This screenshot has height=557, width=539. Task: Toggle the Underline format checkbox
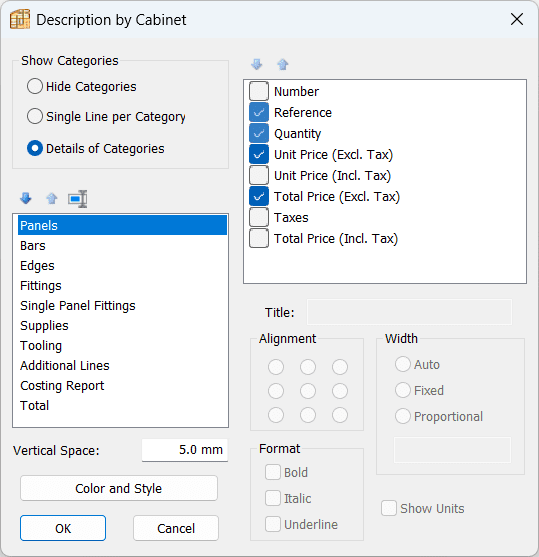click(273, 524)
